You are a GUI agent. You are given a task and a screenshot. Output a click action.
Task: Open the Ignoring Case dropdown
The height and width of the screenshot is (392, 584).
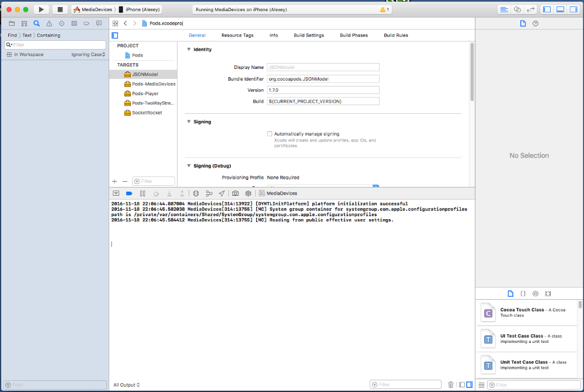point(88,54)
